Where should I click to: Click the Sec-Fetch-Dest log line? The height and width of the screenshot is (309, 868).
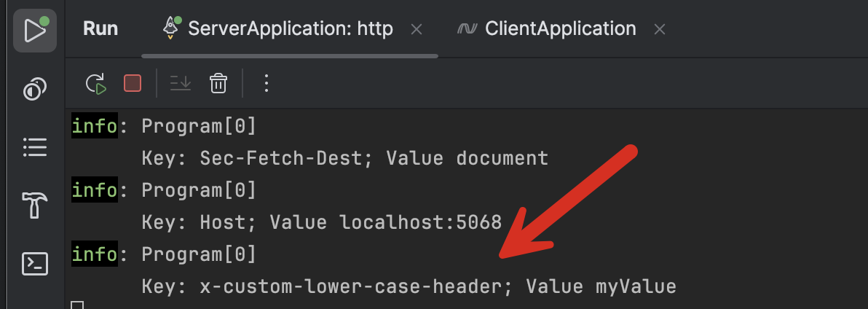click(x=344, y=158)
